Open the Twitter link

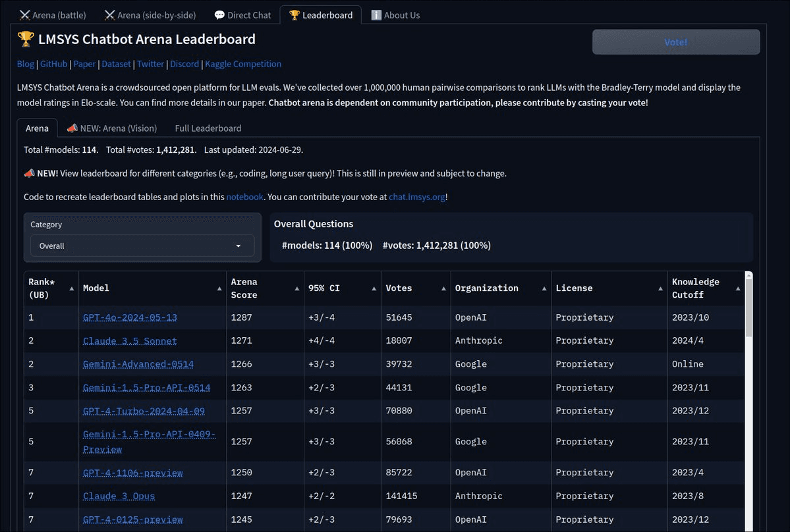(151, 64)
